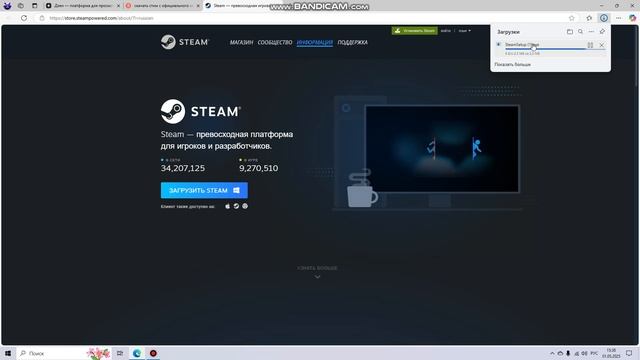Image resolution: width=640 pixels, height=360 pixels.
Task: Add page to favorites with star icon
Action: click(x=571, y=18)
